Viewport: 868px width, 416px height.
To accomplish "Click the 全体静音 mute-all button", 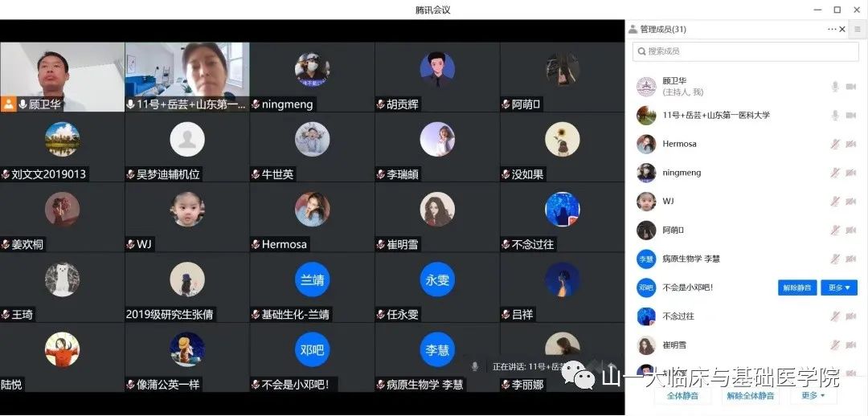I will (682, 396).
